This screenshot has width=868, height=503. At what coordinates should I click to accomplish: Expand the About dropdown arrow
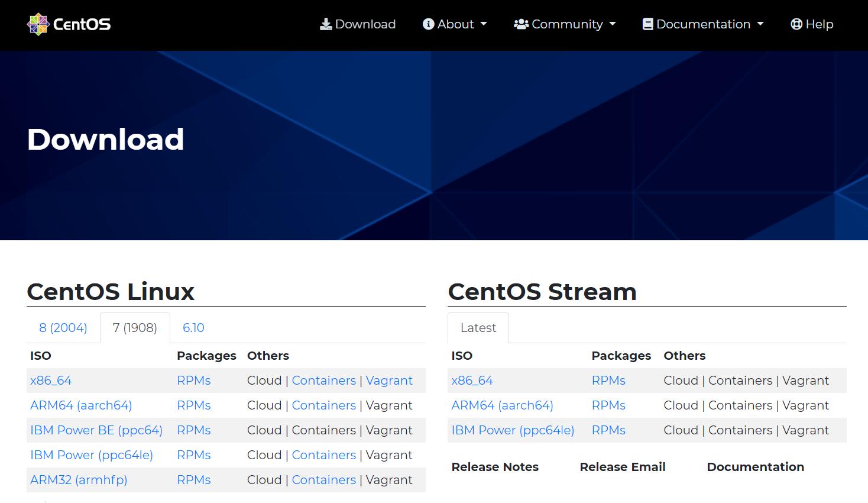click(x=484, y=24)
